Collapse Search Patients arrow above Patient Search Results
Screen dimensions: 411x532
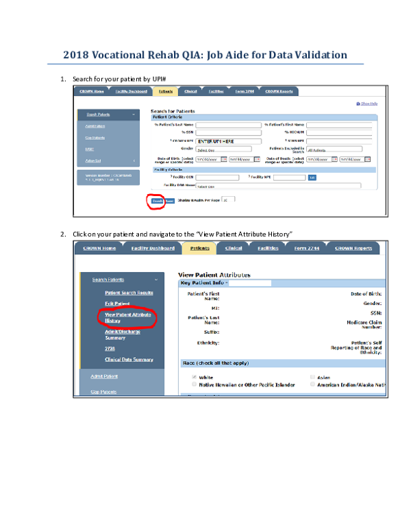pos(156,280)
